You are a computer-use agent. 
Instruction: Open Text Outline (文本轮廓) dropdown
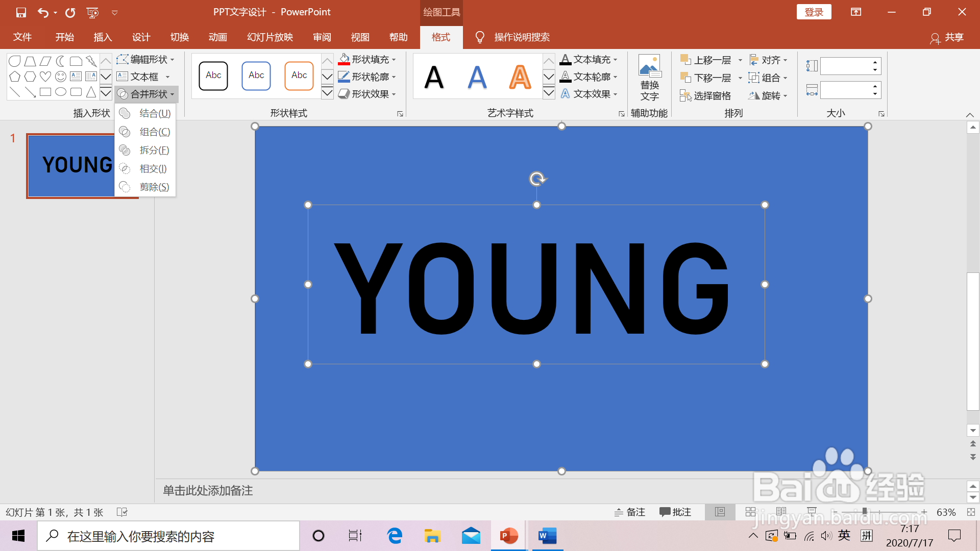click(x=589, y=77)
